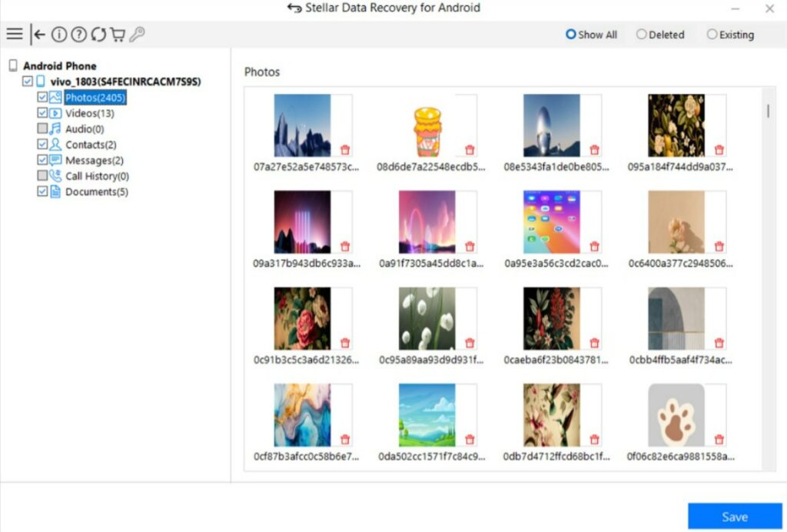787x532 pixels.
Task: Click the Android Phone root label
Action: [60, 66]
